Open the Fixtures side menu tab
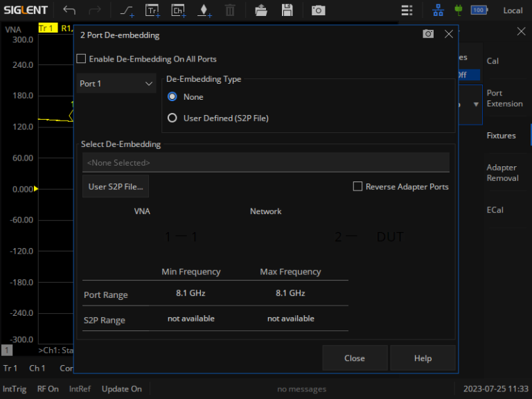 (x=501, y=136)
